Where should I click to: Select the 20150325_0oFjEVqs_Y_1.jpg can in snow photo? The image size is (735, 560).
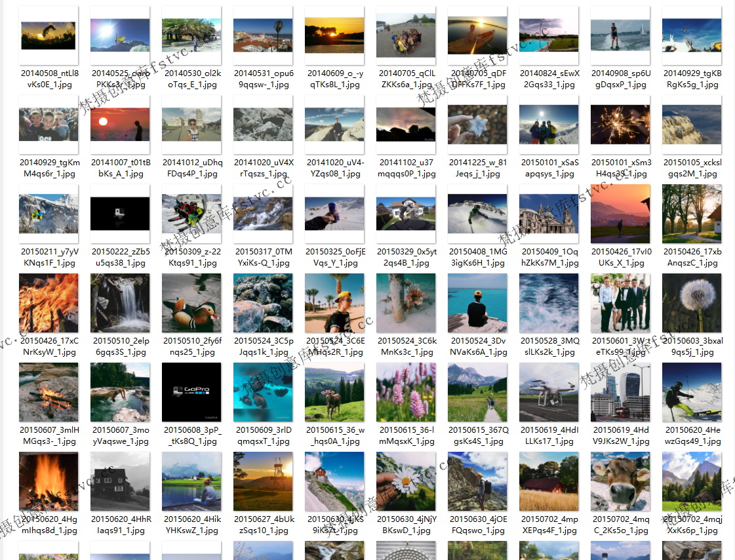click(334, 214)
